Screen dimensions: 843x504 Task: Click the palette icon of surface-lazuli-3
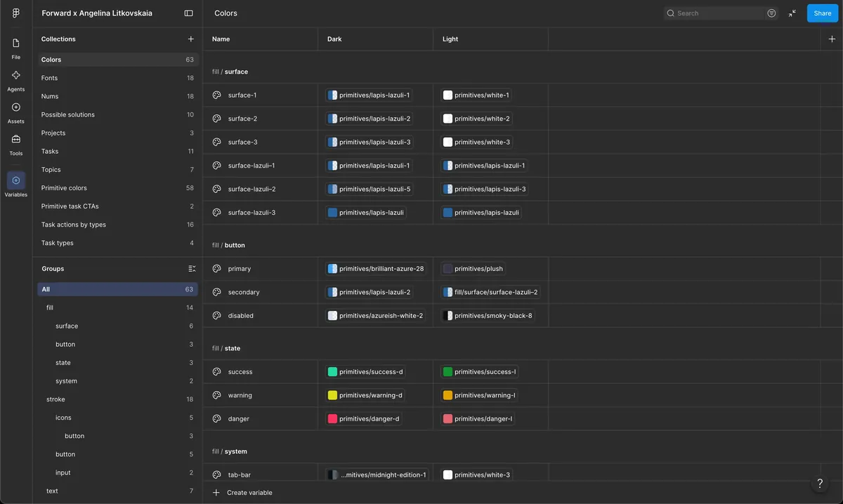tap(216, 213)
